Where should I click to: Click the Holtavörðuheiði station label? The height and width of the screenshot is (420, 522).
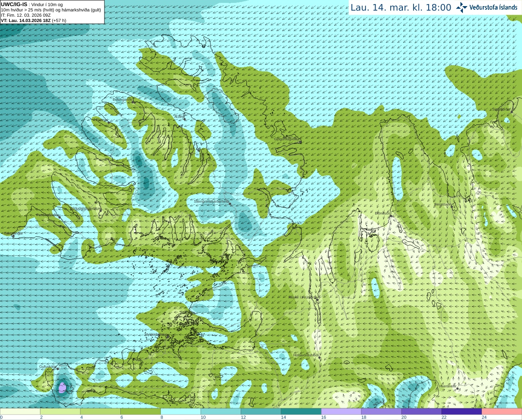tap(306, 355)
